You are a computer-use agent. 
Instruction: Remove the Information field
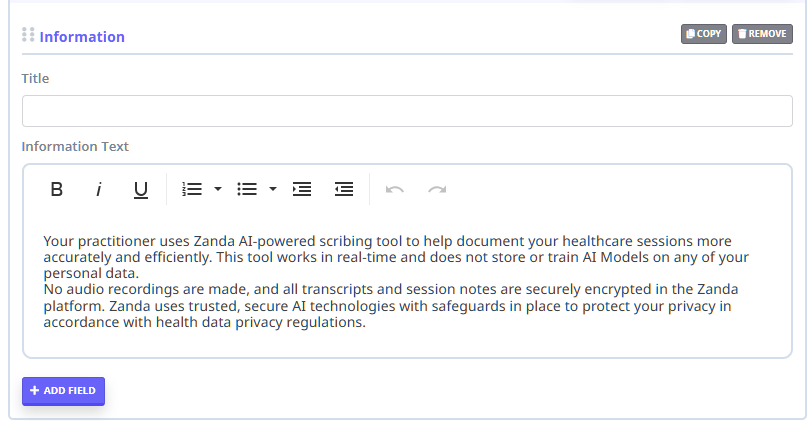[762, 34]
